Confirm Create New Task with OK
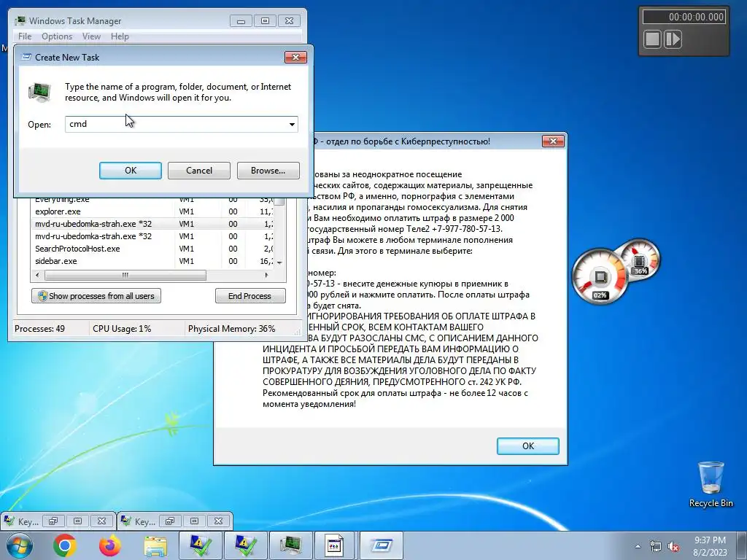This screenshot has width=747, height=560. click(x=131, y=171)
